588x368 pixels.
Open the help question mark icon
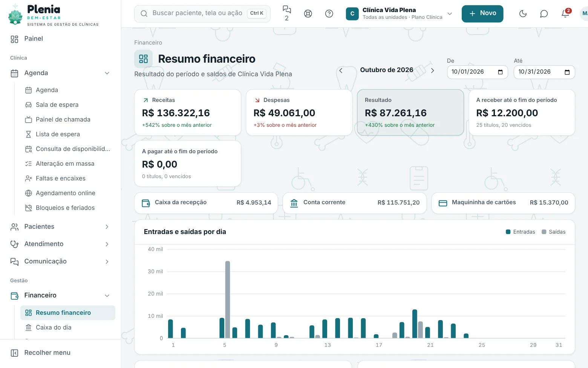(x=329, y=14)
